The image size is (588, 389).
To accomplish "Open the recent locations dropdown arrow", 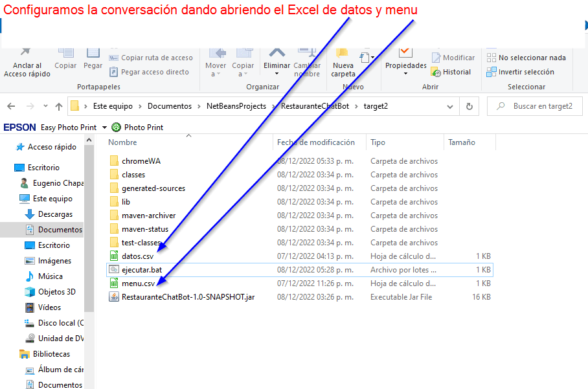I will 45,106.
